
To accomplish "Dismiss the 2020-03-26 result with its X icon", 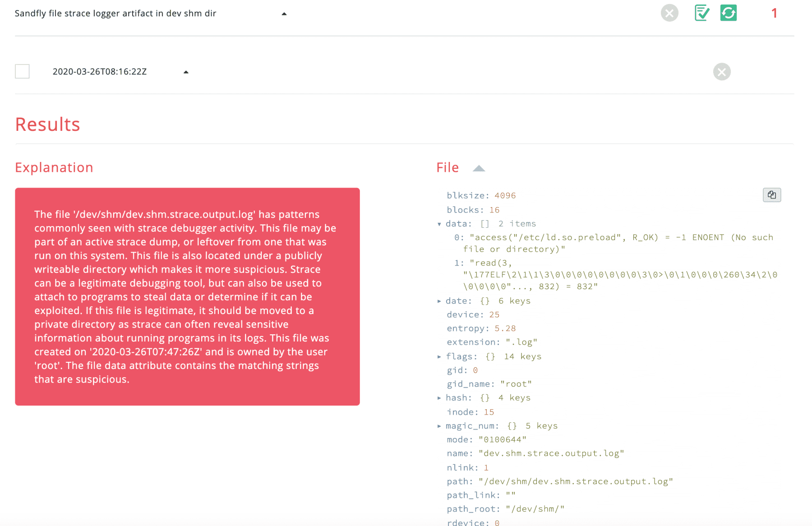I will pyautogui.click(x=722, y=71).
